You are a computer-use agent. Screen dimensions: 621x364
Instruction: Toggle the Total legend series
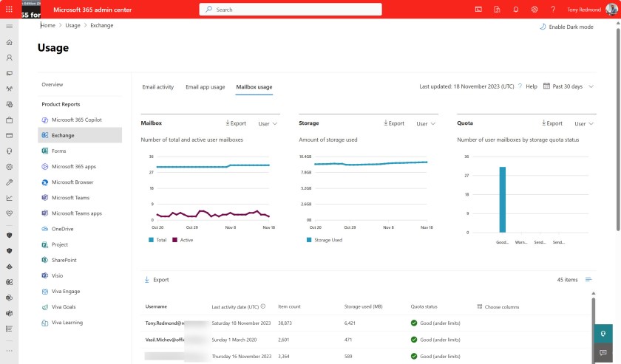(157, 240)
